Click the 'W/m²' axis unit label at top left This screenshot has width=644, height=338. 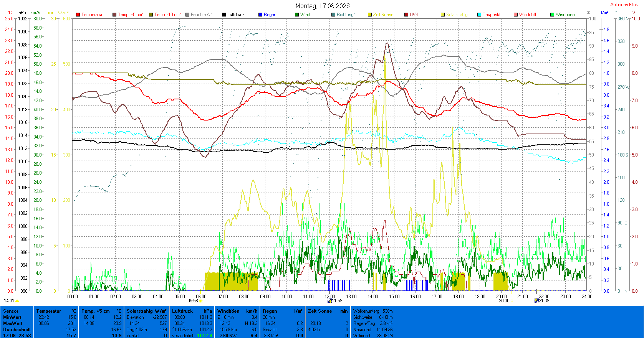tap(63, 13)
